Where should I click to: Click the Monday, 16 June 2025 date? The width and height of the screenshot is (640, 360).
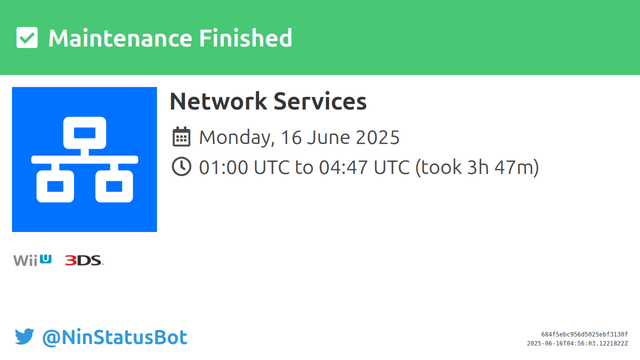click(x=299, y=138)
